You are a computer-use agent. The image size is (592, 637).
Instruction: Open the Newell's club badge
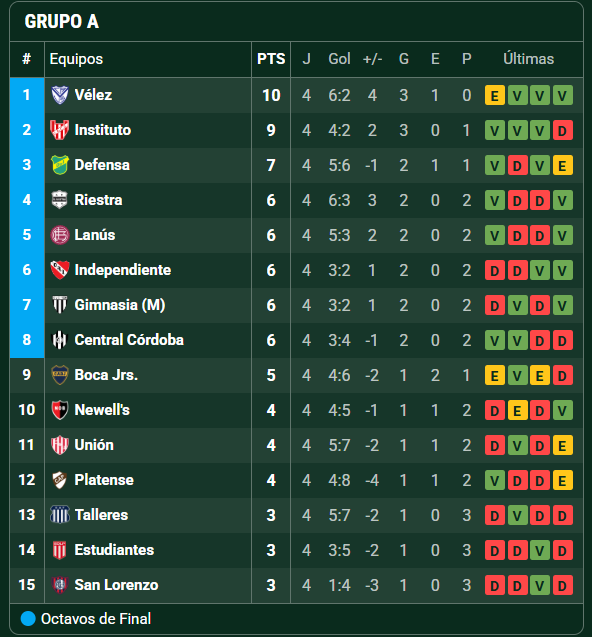(60, 410)
